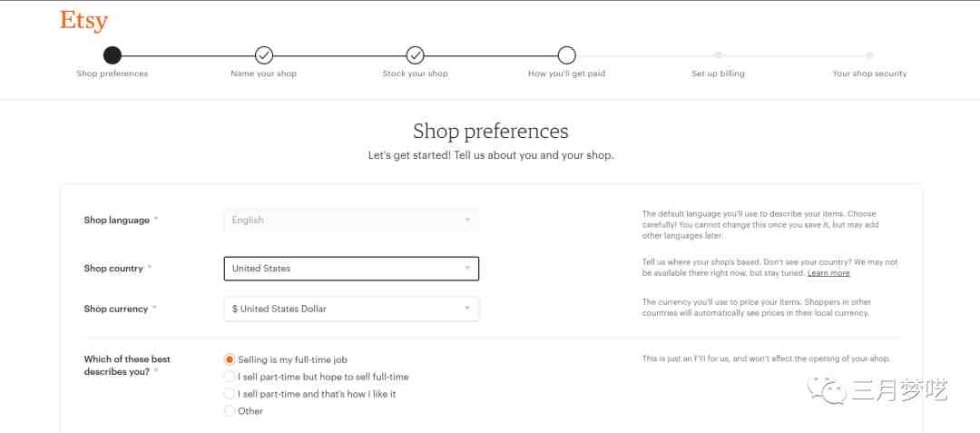Screen dimensions: 980x433
Task: Click the Etsy logo
Action: (x=83, y=21)
